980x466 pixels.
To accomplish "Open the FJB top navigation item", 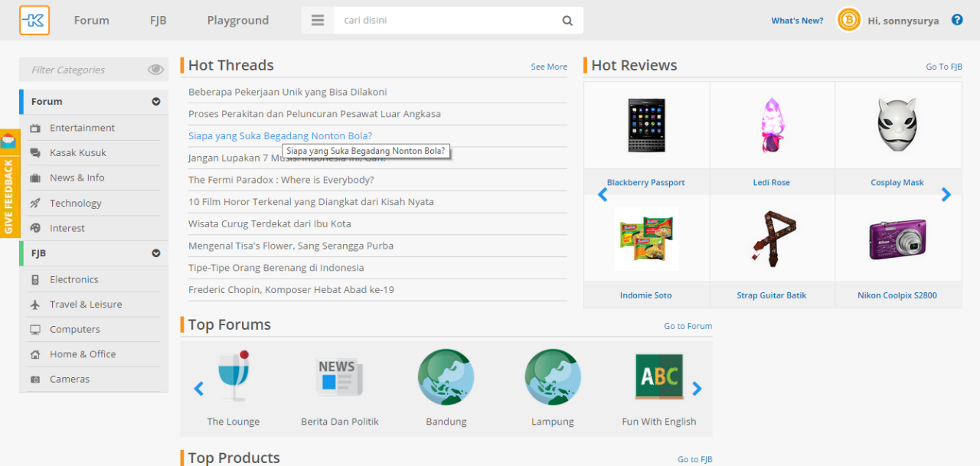I will [158, 21].
